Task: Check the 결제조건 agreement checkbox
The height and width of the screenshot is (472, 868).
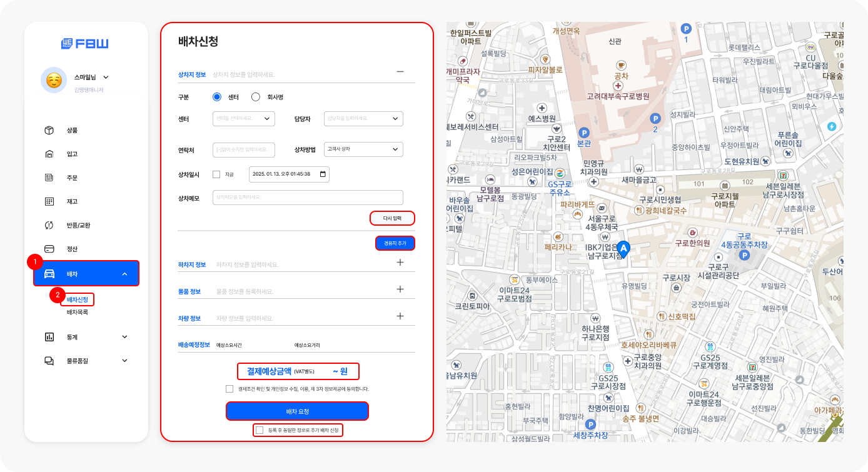Action: [230, 388]
